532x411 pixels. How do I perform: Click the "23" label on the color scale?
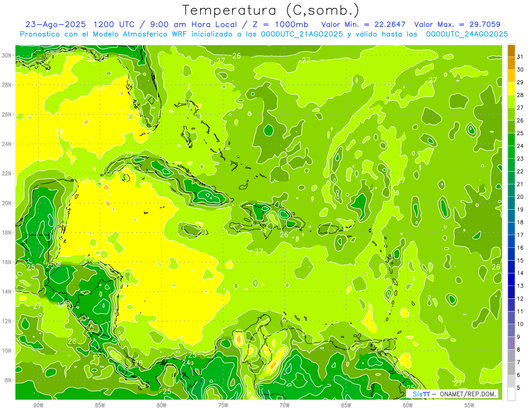(520, 159)
